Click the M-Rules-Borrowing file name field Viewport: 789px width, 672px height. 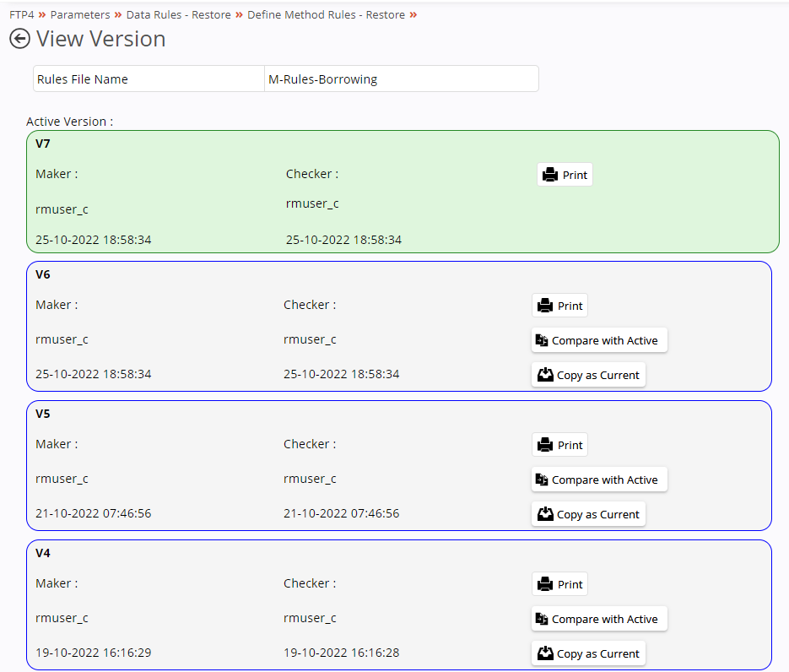402,79
